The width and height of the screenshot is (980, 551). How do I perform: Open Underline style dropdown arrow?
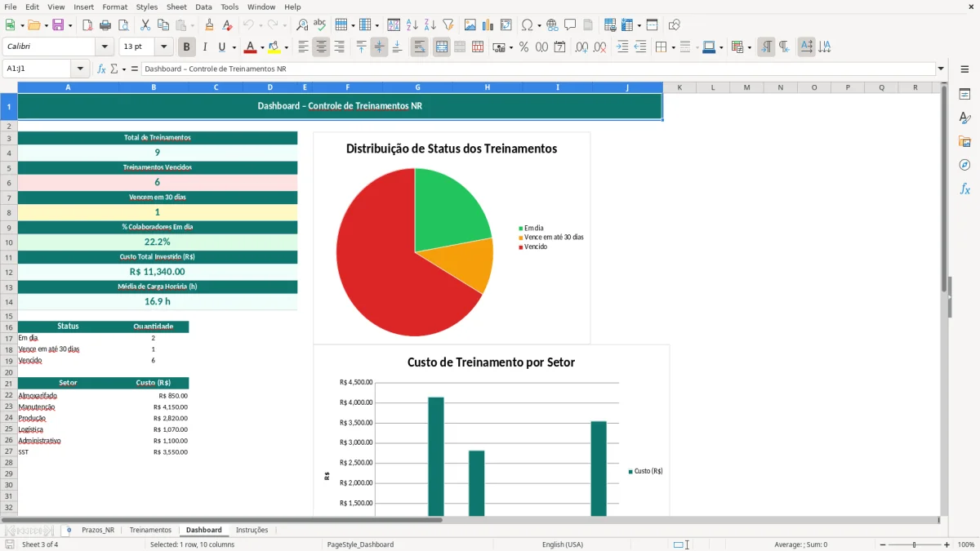(234, 47)
